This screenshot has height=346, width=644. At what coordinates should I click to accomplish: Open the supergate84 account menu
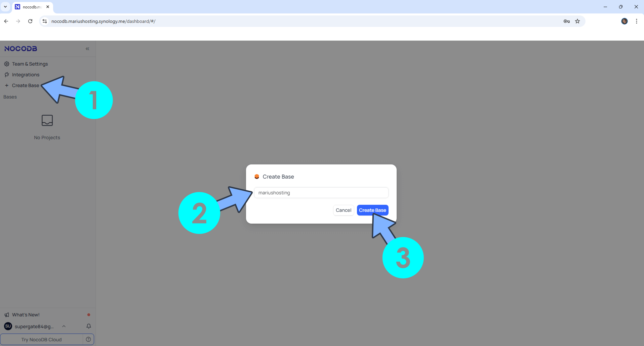(34, 326)
